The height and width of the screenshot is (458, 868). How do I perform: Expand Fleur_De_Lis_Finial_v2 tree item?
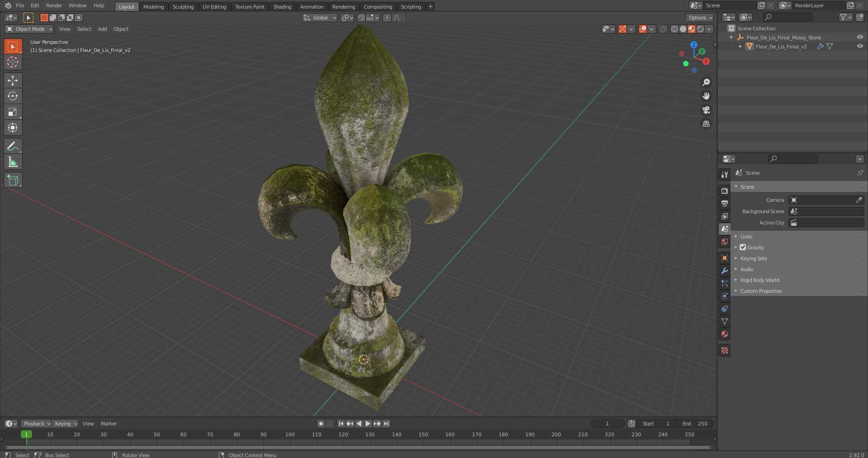tap(740, 46)
